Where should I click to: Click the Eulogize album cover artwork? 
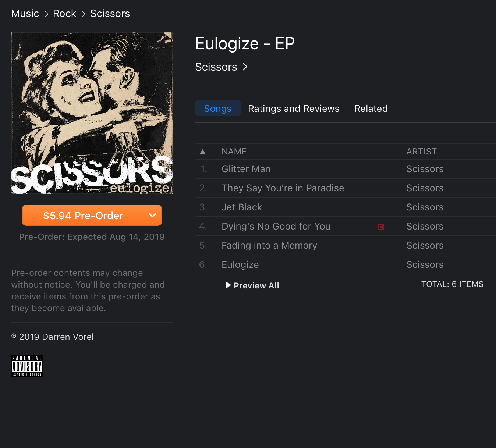[x=92, y=113]
